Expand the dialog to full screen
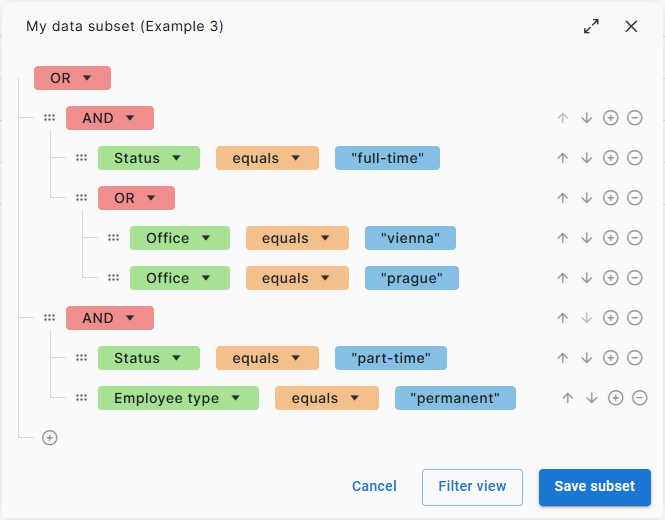Viewport: 665px width, 520px height. [x=591, y=27]
